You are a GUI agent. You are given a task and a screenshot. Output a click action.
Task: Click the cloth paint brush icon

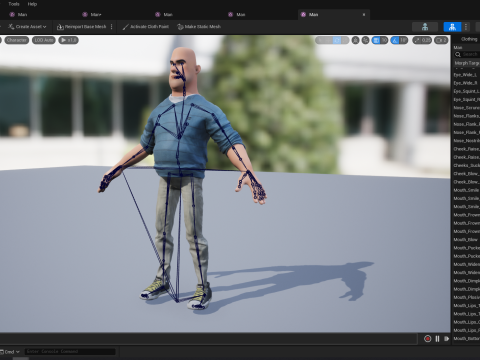pos(125,27)
